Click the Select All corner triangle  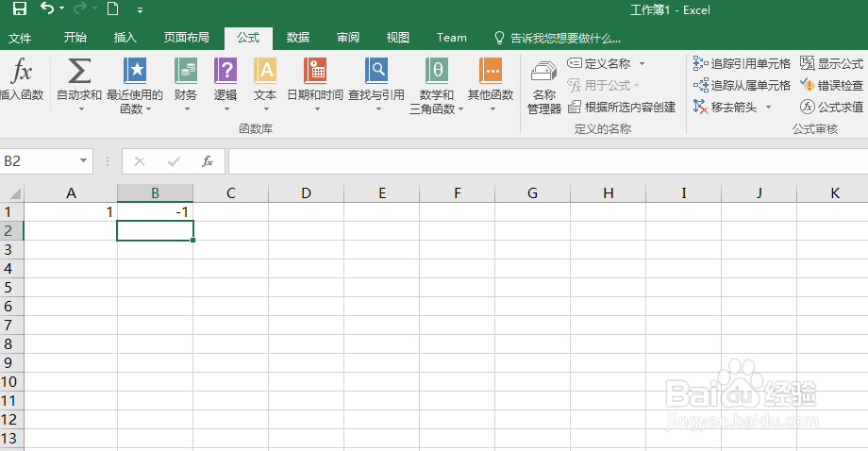(x=13, y=193)
